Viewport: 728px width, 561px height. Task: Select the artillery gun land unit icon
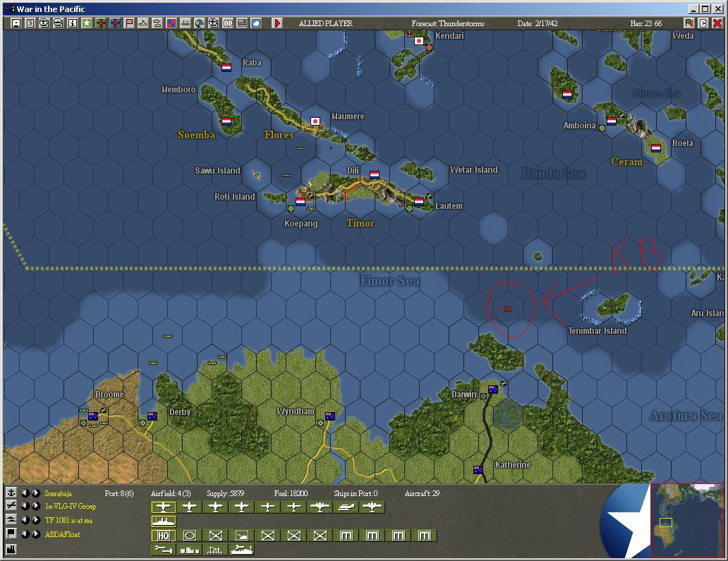tap(241, 536)
